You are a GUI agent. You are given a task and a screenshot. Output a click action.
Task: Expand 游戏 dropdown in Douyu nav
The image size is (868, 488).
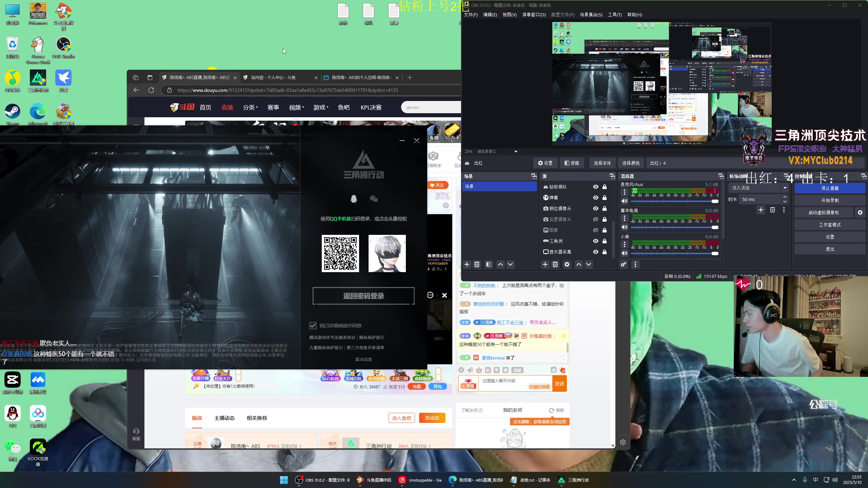[321, 107]
